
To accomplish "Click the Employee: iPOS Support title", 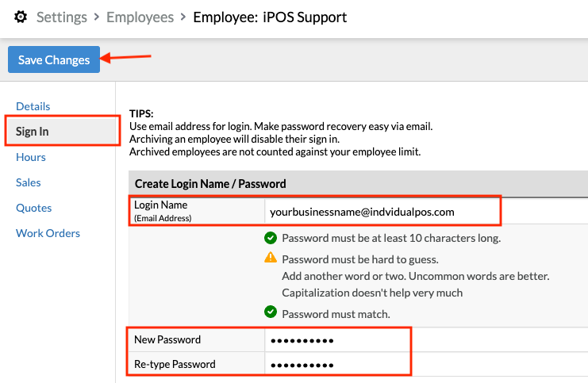I will [x=270, y=17].
